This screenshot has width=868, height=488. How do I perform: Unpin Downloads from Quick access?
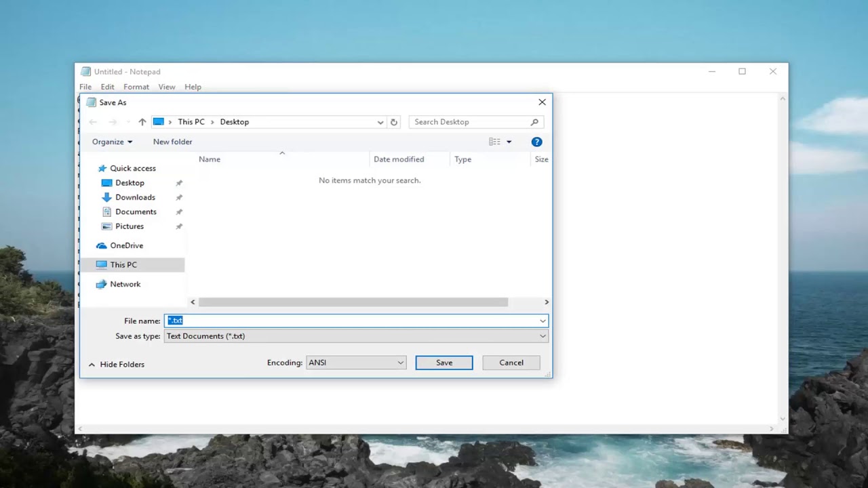pos(179,197)
